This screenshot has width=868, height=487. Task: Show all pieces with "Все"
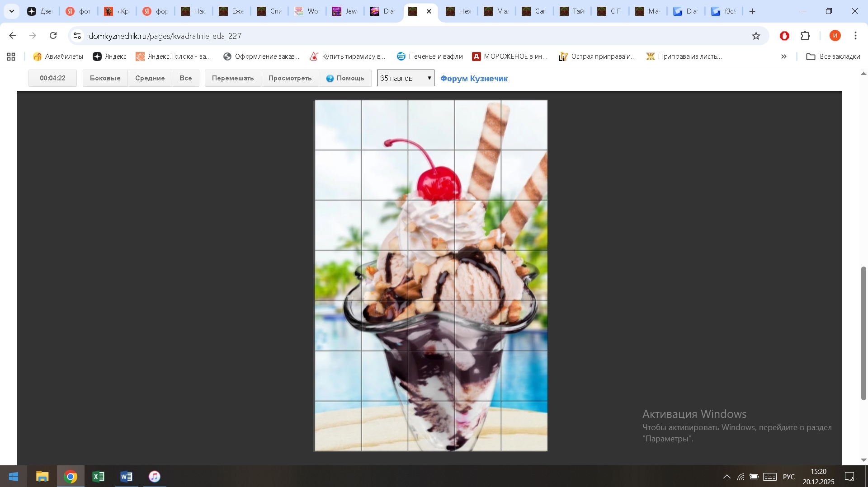186,78
